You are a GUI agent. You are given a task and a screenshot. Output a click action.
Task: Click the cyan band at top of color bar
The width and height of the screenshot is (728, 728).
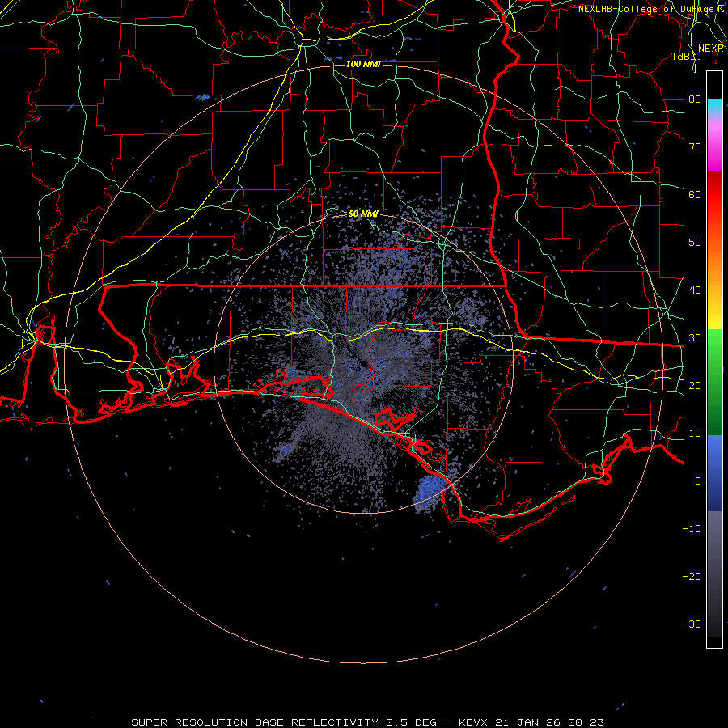714,107
